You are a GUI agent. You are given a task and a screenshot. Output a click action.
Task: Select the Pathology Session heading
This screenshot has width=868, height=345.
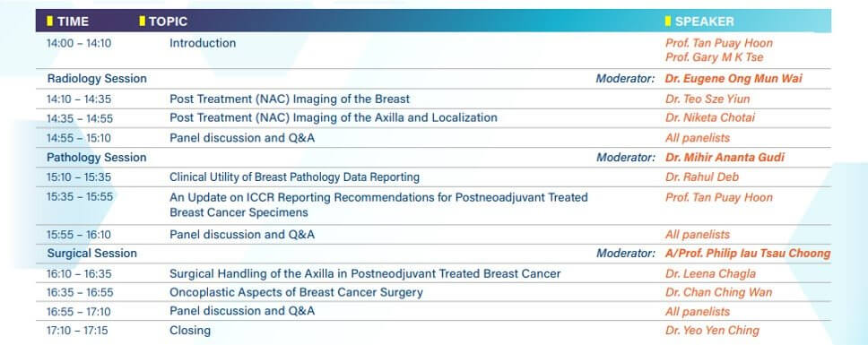pos(96,158)
